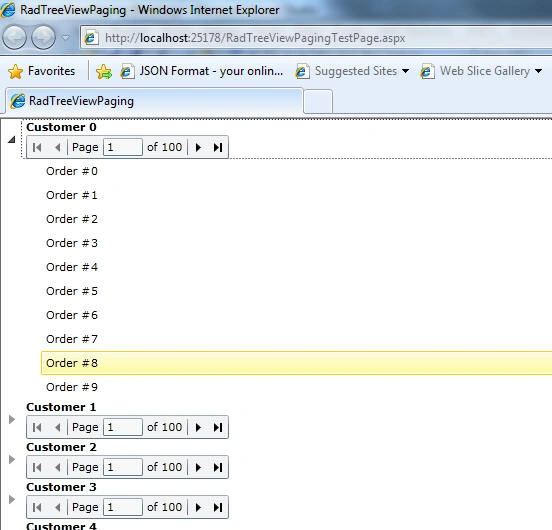The height and width of the screenshot is (530, 552).
Task: Go to first page for Customer 2
Action: pos(37,467)
